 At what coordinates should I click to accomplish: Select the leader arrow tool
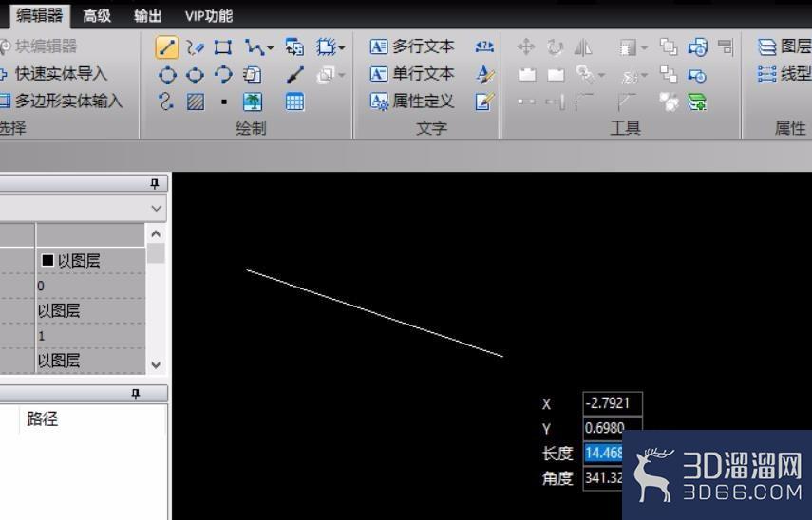coord(294,75)
